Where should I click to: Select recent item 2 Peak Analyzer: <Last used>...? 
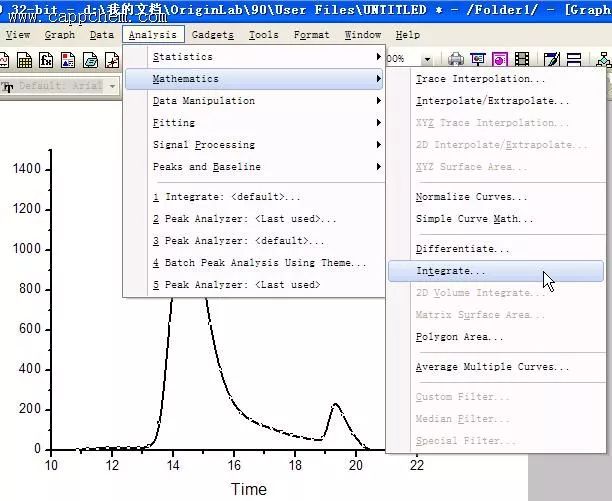tap(254, 219)
